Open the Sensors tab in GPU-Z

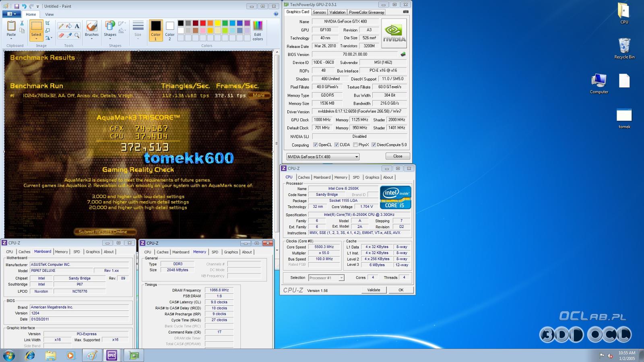click(x=319, y=12)
